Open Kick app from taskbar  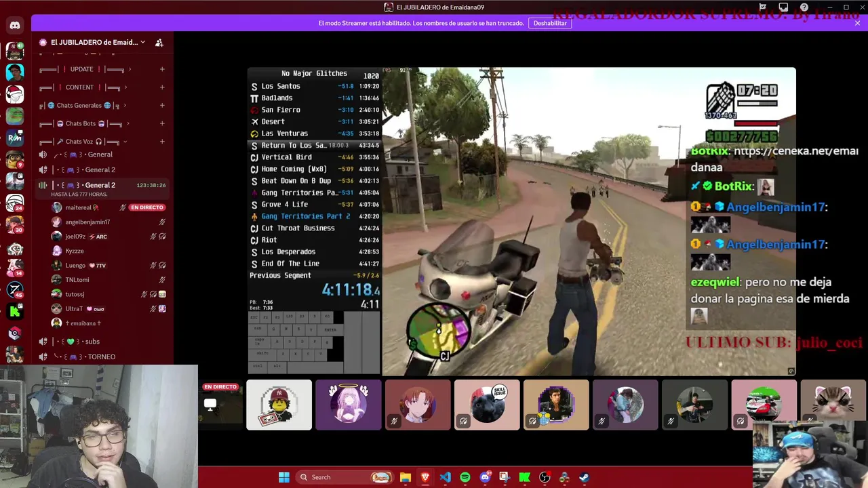tap(525, 477)
